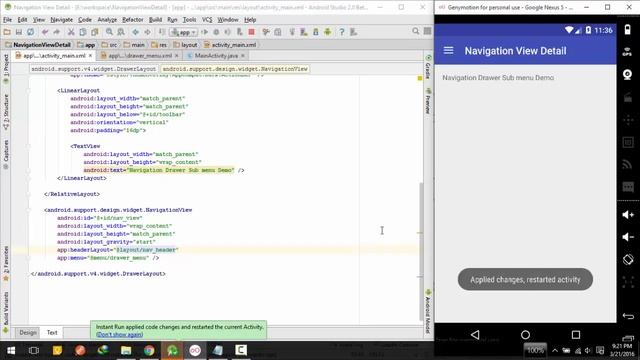Image resolution: width=640 pixels, height=360 pixels.
Task: Open file with toolbar folder icon
Action: pos(7,32)
